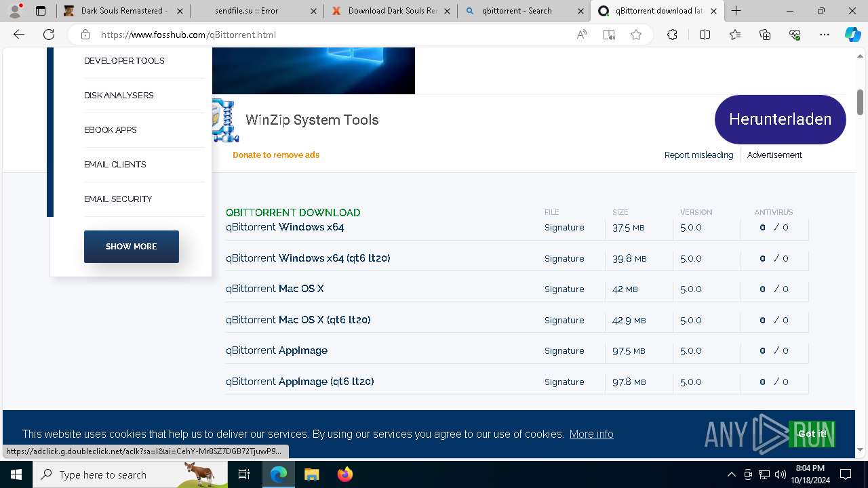Open a new browser tab

(736, 11)
